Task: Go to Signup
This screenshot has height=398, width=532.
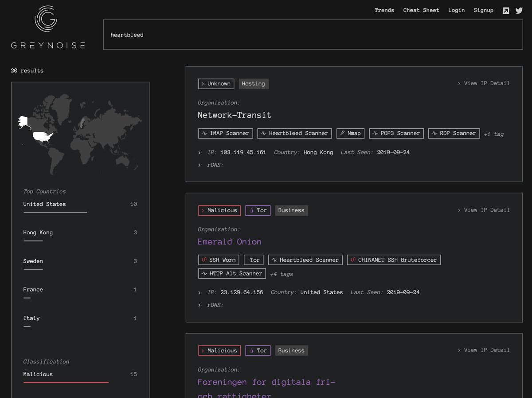Action: [483, 10]
